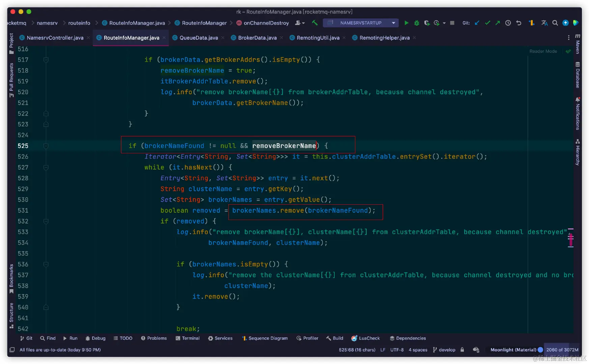Collapse the if block at line 532
The width and height of the screenshot is (589, 364).
(46, 221)
